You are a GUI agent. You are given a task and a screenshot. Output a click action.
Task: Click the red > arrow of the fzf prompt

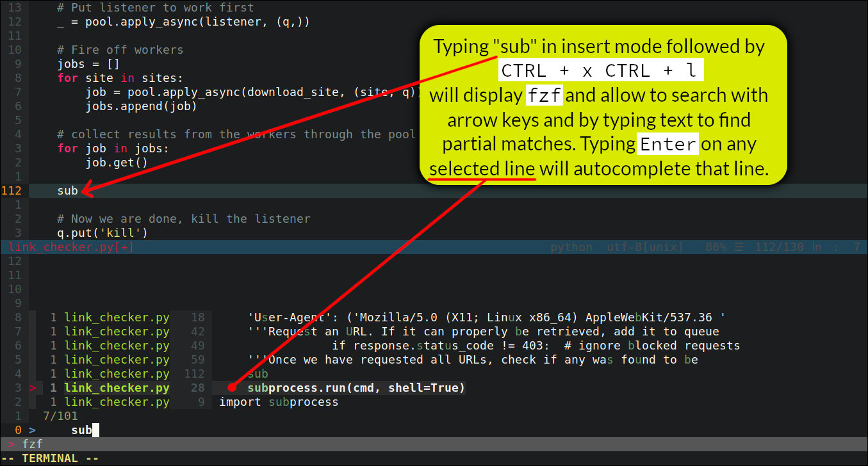coord(12,444)
